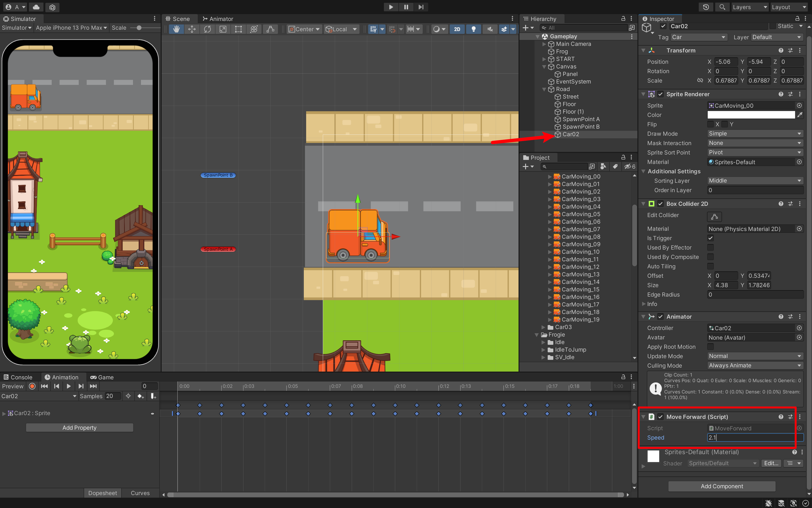Image resolution: width=812 pixels, height=508 pixels.
Task: Click the Step frame button
Action: (x=421, y=7)
